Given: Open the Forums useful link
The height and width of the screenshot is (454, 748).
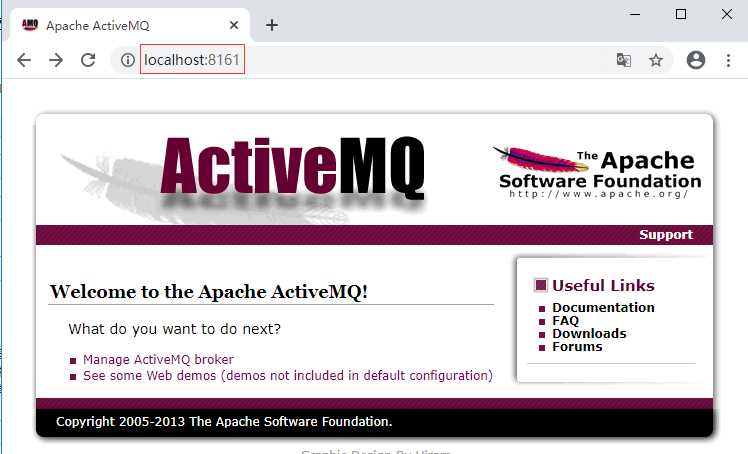Looking at the screenshot, I should 577,346.
